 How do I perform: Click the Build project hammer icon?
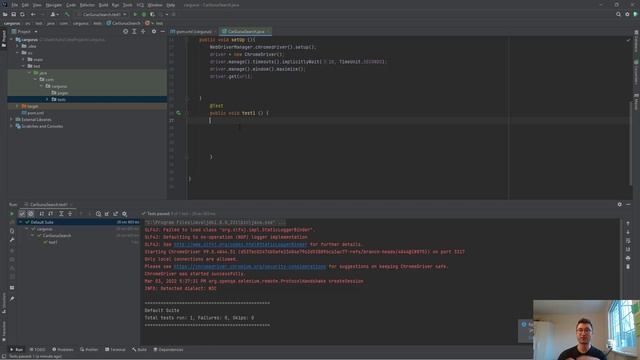pyautogui.click(x=67, y=14)
